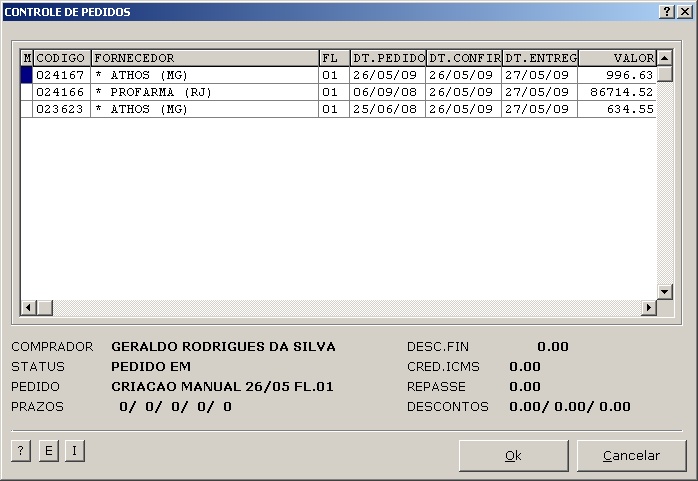
Task: Click the VALOR column header
Action: click(x=617, y=58)
